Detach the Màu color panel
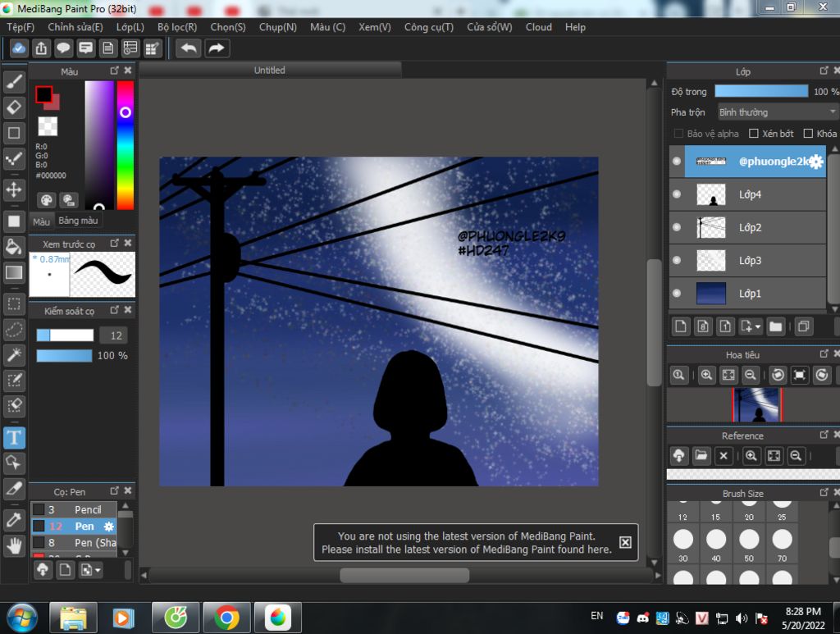The height and width of the screenshot is (634, 840). (x=114, y=71)
